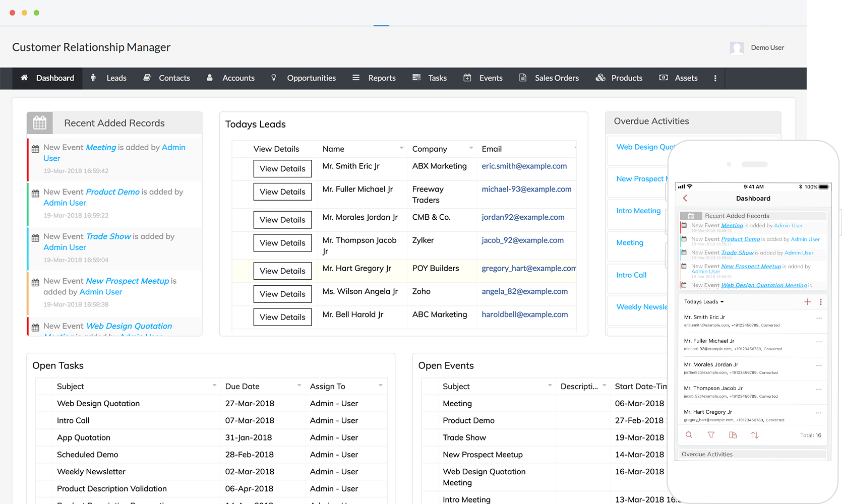
Task: Tap the search icon in the mobile leads toolbar
Action: coord(689,435)
